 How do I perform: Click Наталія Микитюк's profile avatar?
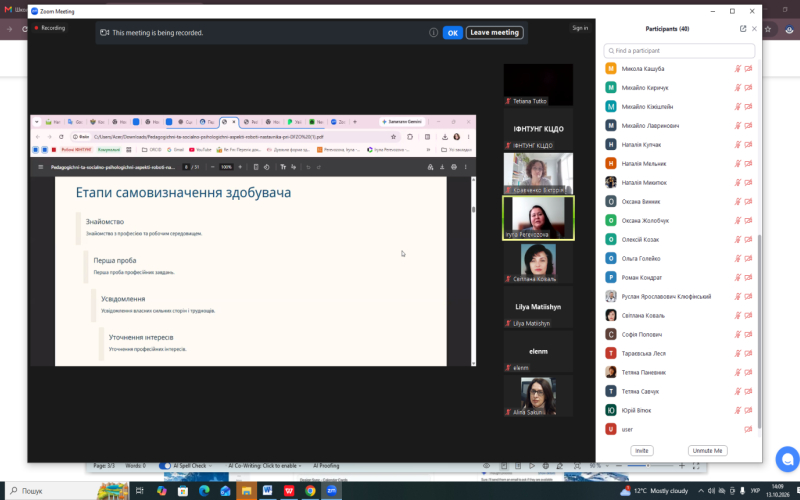(x=611, y=182)
